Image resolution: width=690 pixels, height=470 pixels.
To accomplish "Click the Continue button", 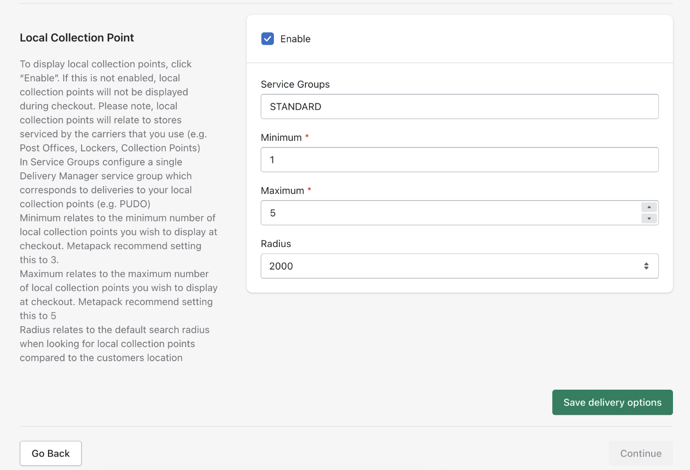I will click(x=641, y=453).
